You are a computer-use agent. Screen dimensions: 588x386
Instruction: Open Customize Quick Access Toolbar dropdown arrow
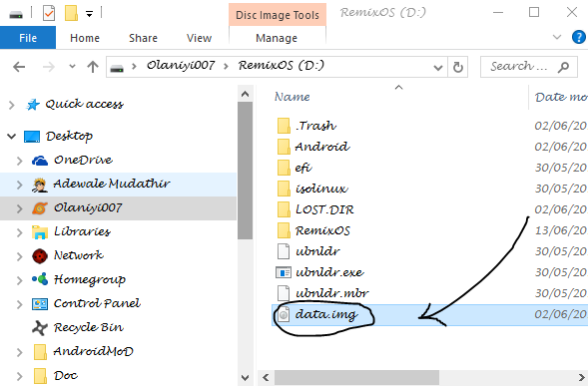[x=89, y=14]
